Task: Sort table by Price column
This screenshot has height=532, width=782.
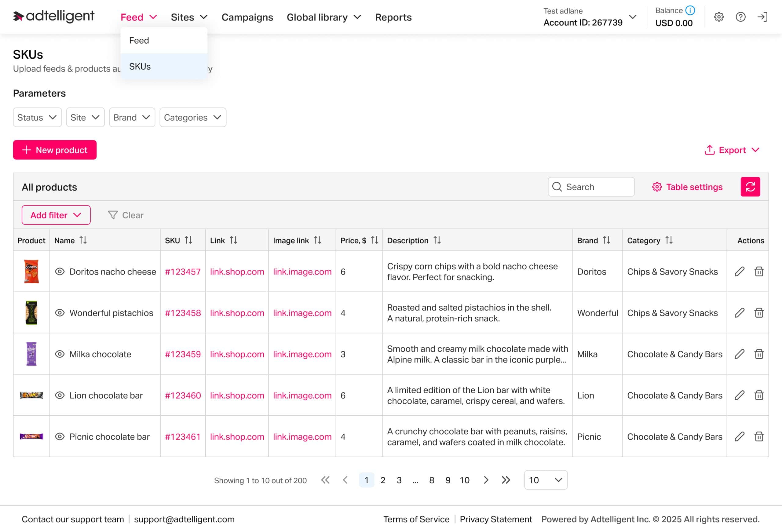Action: [x=375, y=240]
